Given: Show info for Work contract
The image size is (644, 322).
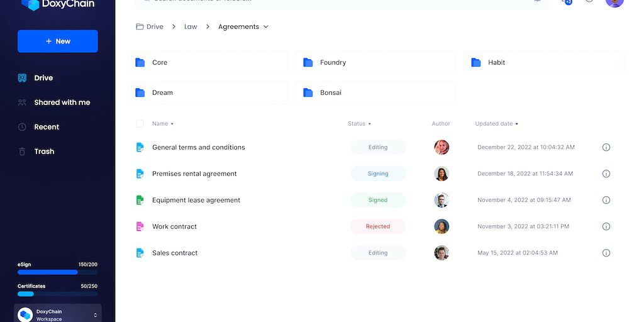Looking at the screenshot, I should [x=606, y=226].
